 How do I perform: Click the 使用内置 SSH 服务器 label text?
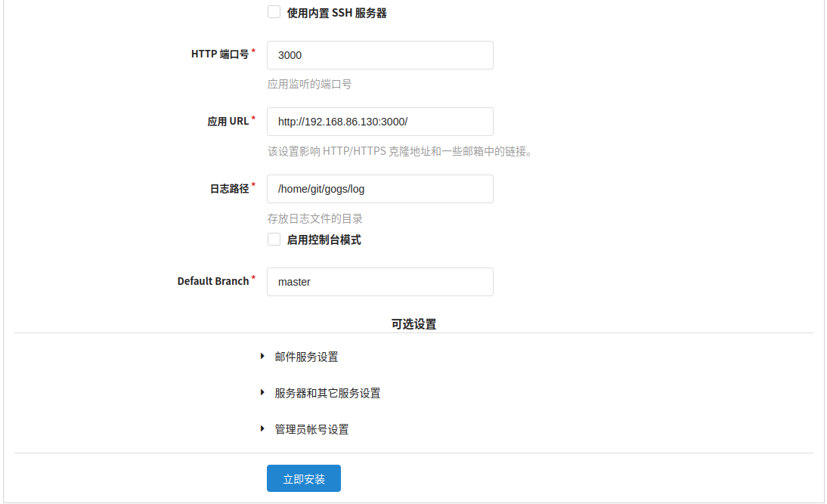336,13
